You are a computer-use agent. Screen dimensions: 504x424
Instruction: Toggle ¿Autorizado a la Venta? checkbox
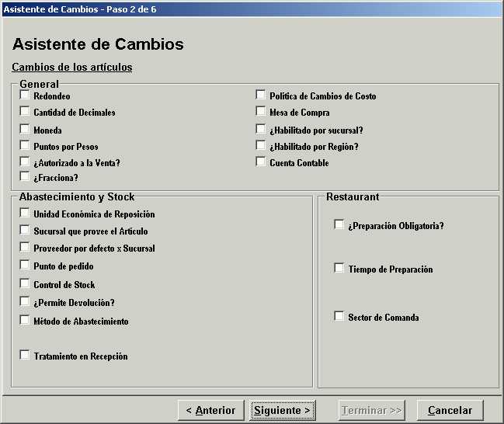[25, 162]
